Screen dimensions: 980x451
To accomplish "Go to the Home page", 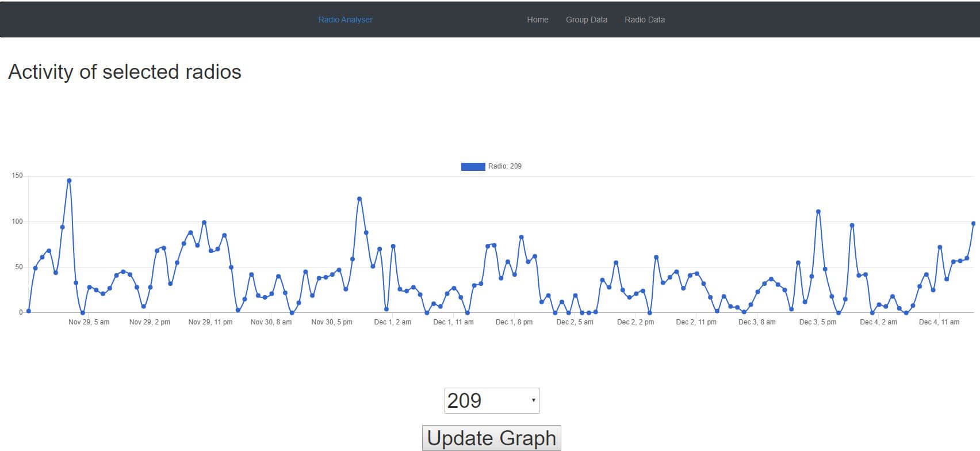I will (537, 20).
